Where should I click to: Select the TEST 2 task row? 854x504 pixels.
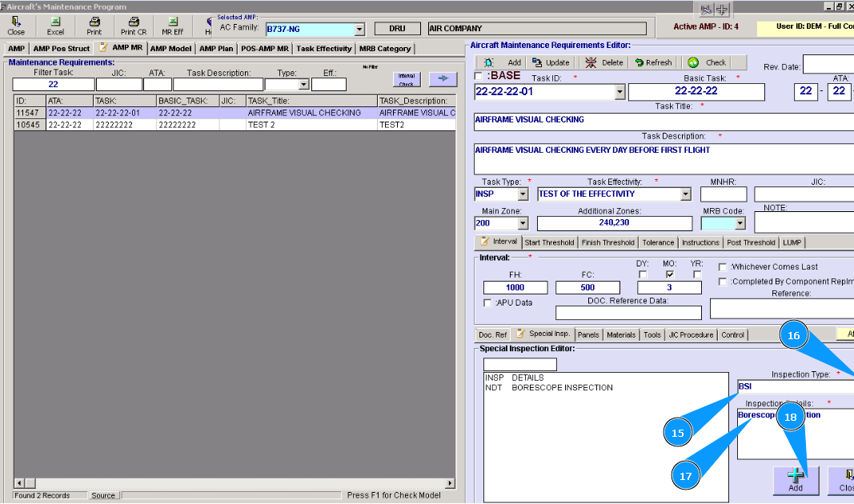[235, 125]
